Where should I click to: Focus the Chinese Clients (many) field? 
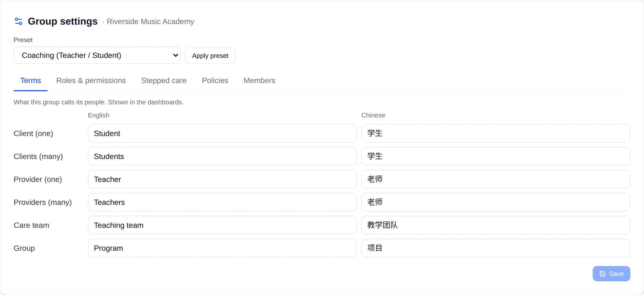pos(495,156)
